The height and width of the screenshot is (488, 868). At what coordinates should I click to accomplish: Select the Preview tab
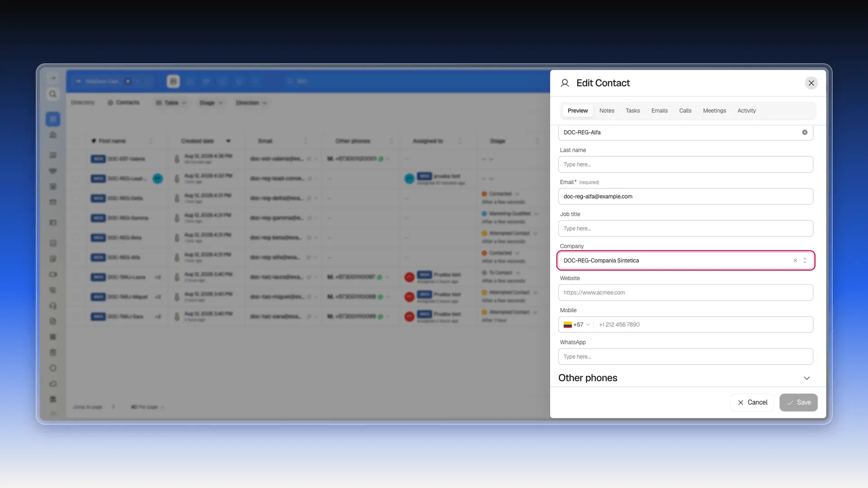coord(577,111)
